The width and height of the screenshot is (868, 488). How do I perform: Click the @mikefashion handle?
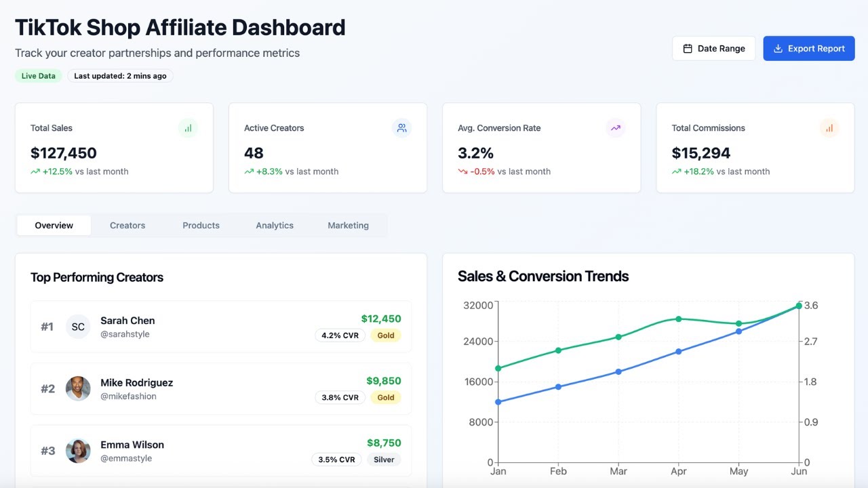point(128,396)
